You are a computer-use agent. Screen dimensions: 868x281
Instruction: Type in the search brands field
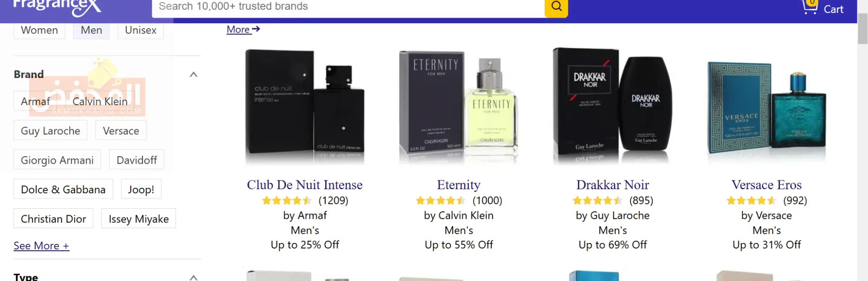(348, 7)
